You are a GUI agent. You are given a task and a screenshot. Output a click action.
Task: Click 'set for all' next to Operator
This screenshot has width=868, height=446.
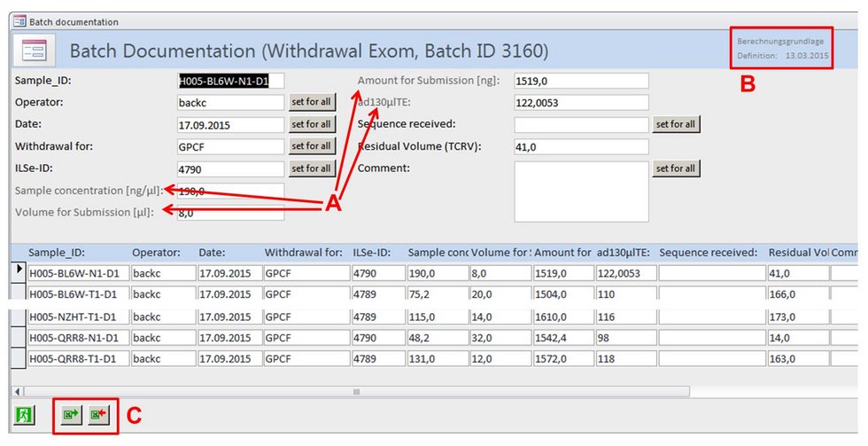[312, 102]
